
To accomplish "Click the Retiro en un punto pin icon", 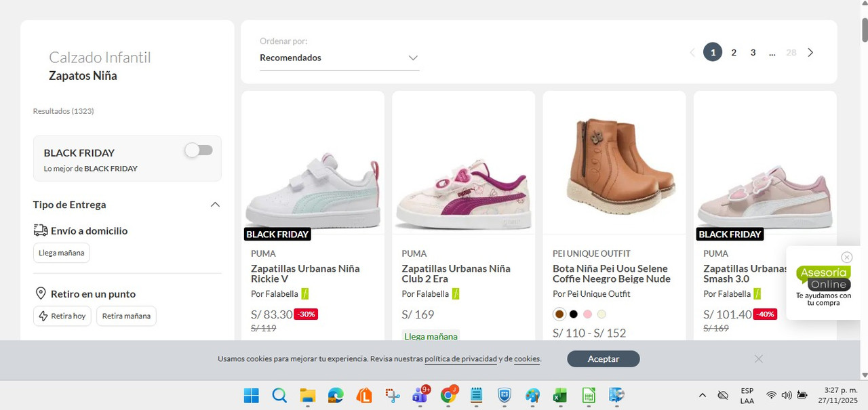I will [x=40, y=293].
